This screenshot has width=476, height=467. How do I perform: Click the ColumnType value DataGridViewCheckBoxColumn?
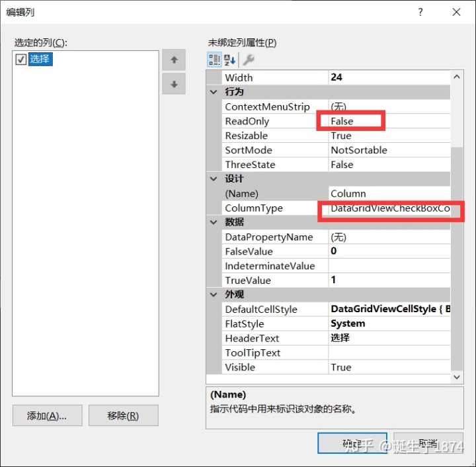tap(389, 208)
